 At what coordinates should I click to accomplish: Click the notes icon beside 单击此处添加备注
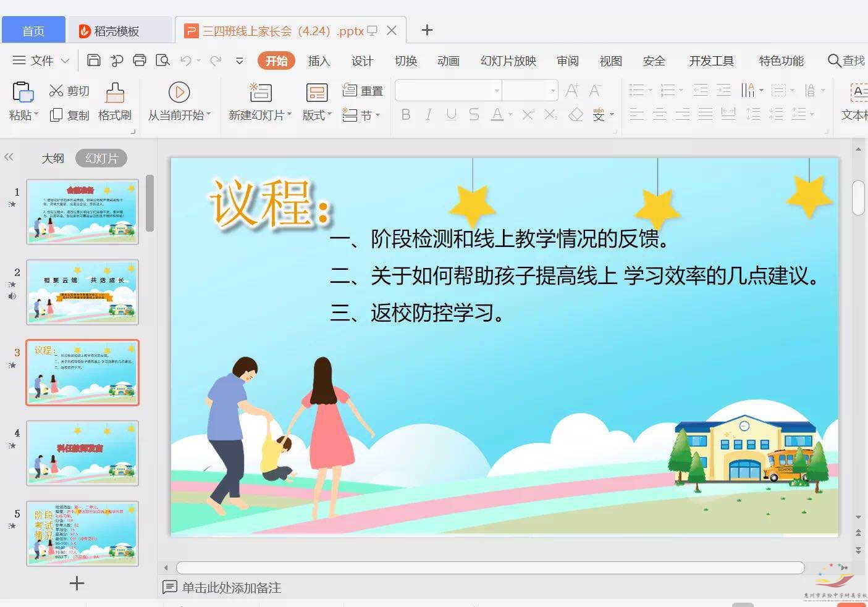pyautogui.click(x=169, y=587)
